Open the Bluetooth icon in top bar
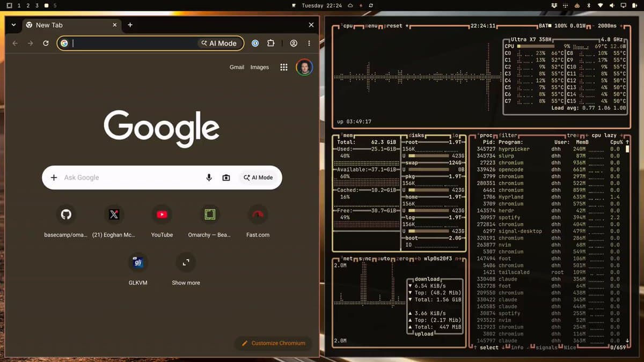Screen dimensions: 644x362 point(588,5)
